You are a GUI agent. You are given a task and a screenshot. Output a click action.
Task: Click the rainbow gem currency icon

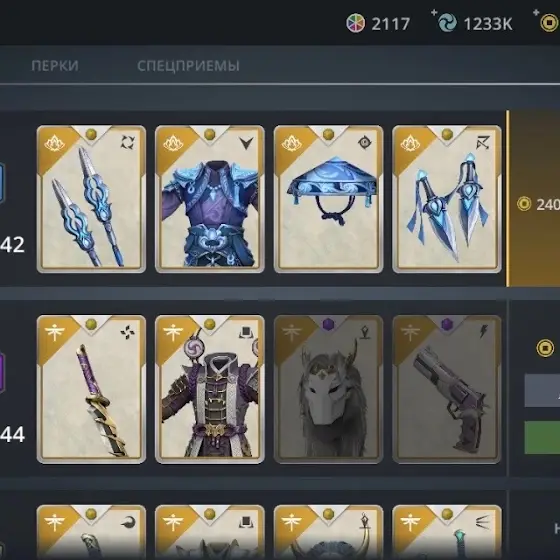355,24
